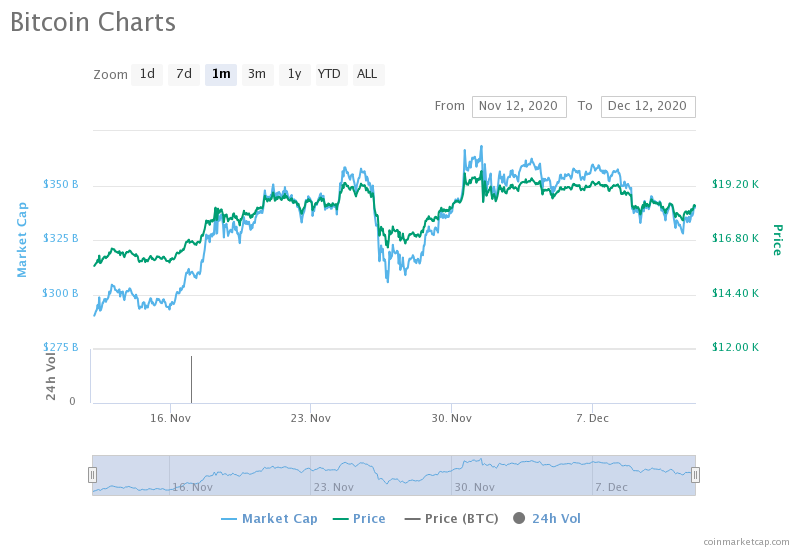
Task: Click the $19.20 K price axis label
Action: tap(735, 184)
